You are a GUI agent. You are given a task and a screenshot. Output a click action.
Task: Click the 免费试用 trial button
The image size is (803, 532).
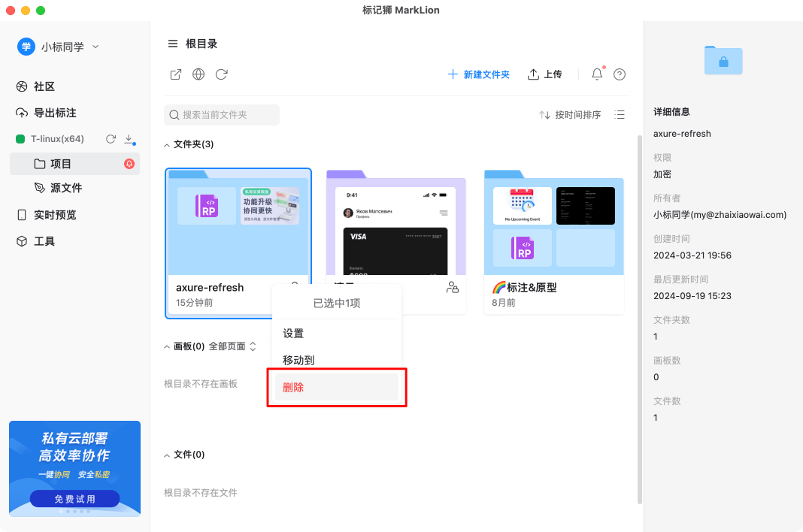tap(74, 498)
